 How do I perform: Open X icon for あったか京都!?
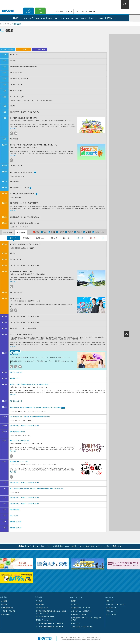click(x=16, y=367)
